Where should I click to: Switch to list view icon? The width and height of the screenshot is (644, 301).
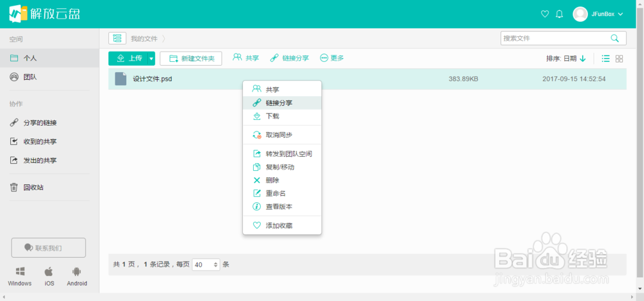pos(605,59)
